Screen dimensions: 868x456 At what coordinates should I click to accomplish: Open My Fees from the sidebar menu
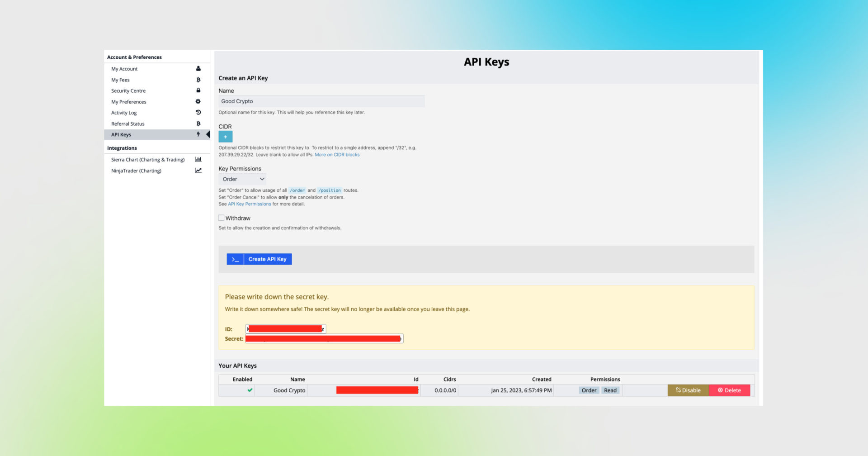tap(120, 80)
